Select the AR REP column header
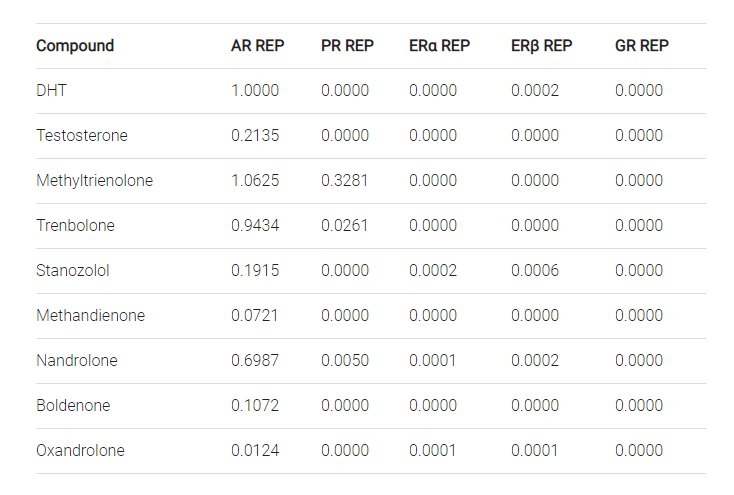The image size is (734, 495). (257, 46)
